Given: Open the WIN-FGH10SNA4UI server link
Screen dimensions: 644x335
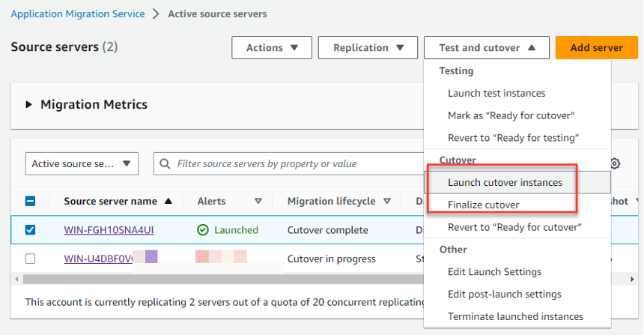Looking at the screenshot, I should pos(109,230).
